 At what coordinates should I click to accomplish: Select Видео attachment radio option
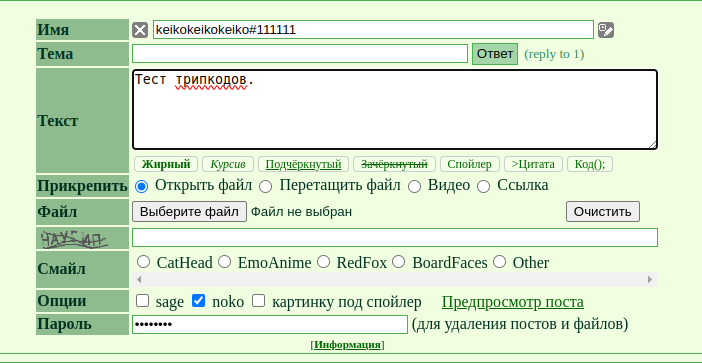(x=414, y=187)
